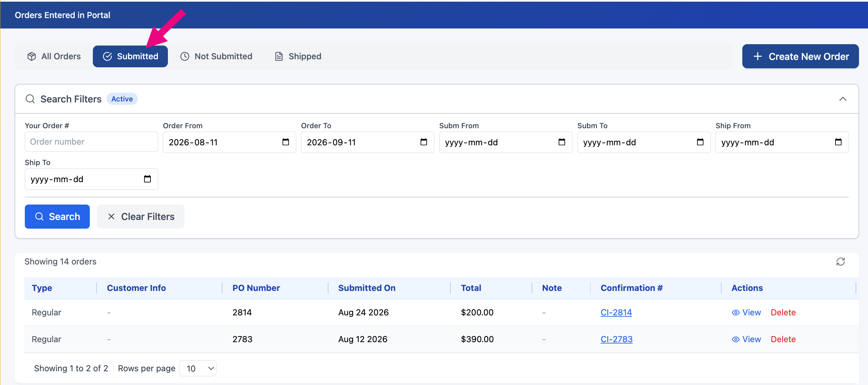The height and width of the screenshot is (385, 868).
Task: Select the Submitted tab
Action: point(130,56)
